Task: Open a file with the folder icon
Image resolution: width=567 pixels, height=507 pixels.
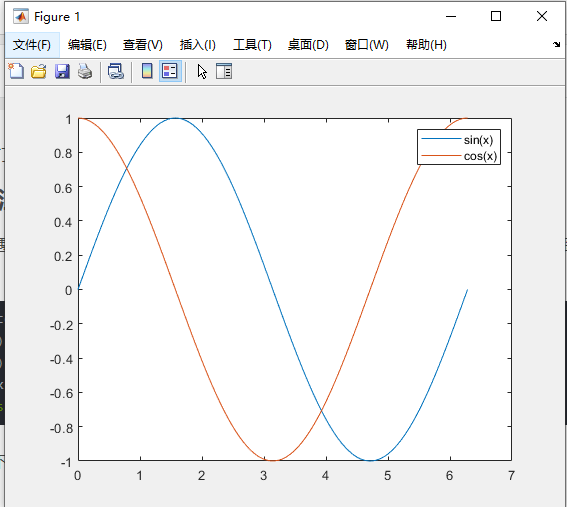Action: click(39, 71)
